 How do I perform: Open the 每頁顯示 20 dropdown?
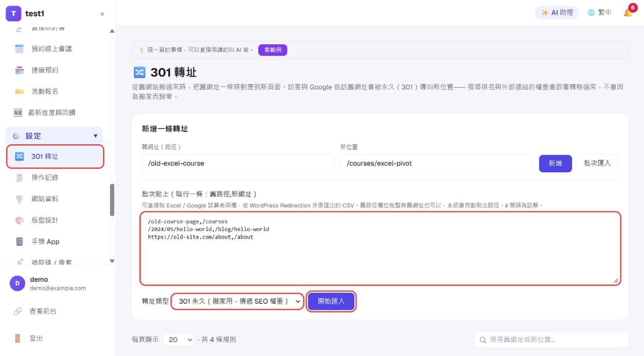pos(179,339)
